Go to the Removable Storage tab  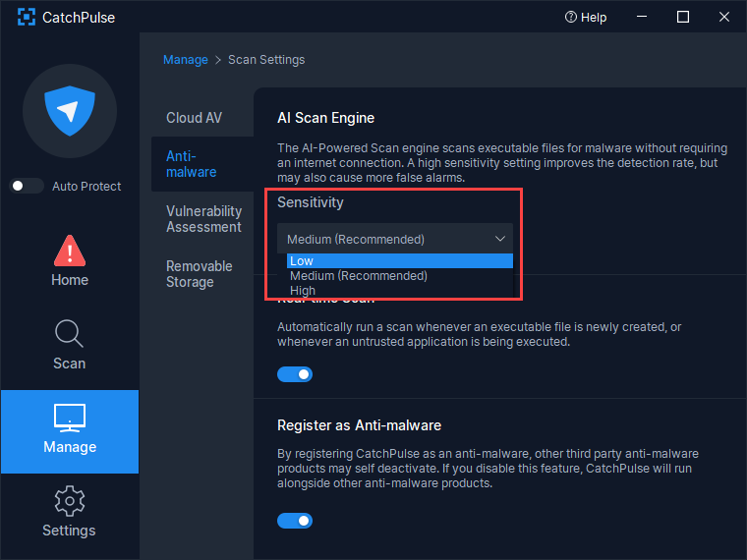click(200, 274)
